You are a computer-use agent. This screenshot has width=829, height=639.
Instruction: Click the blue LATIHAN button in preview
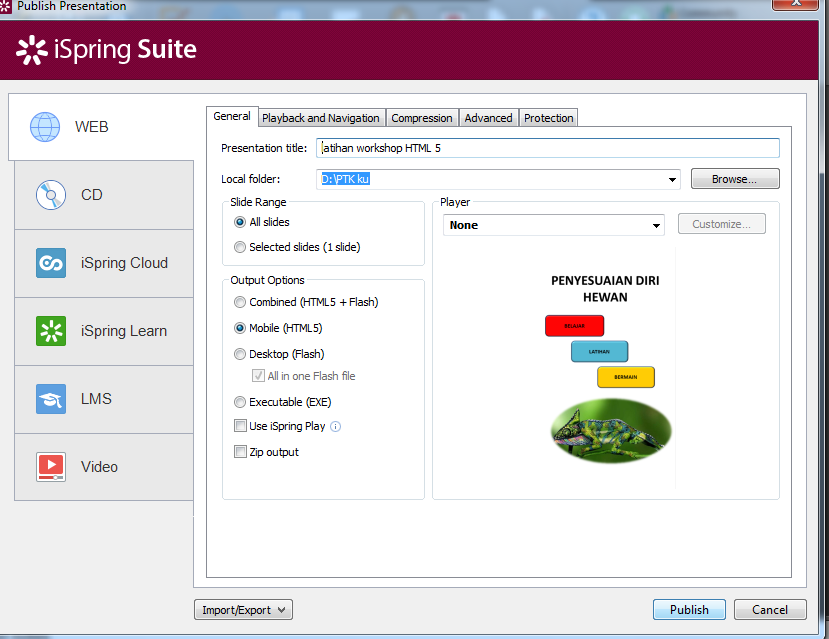coord(600,351)
